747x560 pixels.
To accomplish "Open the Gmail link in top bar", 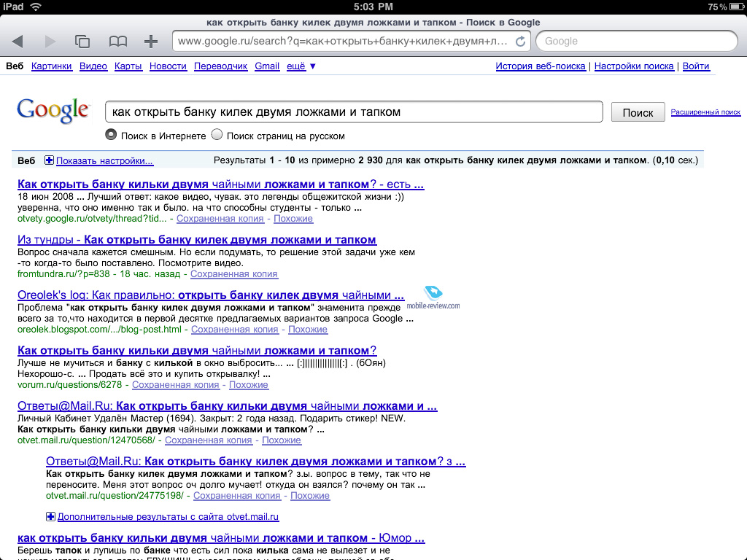I will point(267,66).
